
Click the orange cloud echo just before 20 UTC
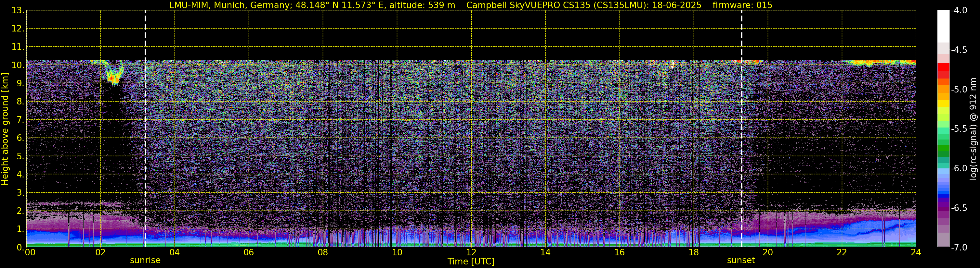click(x=748, y=62)
